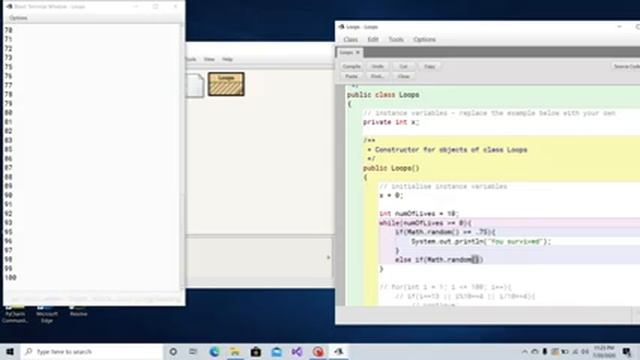Image resolution: width=640 pixels, height=360 pixels.
Task: Launch Microsoft Edge from the taskbar
Action: pyautogui.click(x=214, y=351)
